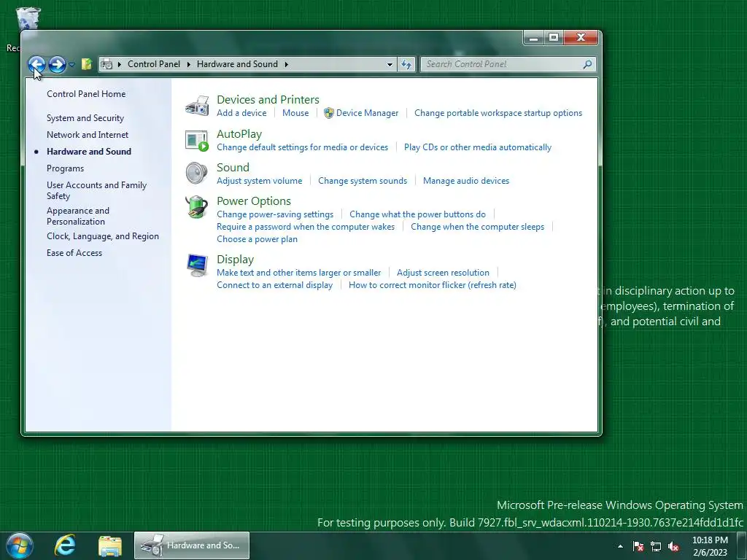This screenshot has height=560, width=747.
Task: Expand arrow after Control Panel breadcrumb
Action: tap(188, 64)
